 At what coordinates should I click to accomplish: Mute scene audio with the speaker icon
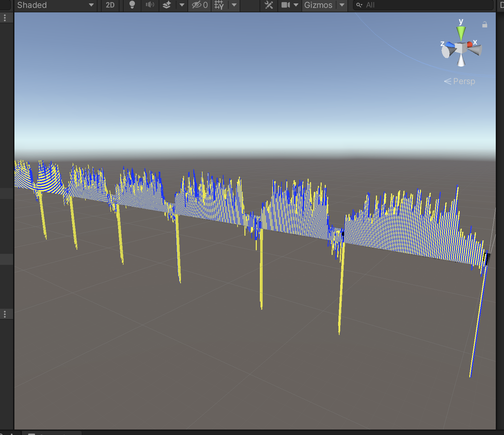[x=150, y=5]
